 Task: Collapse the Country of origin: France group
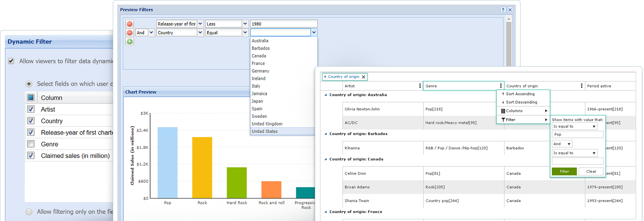325,212
